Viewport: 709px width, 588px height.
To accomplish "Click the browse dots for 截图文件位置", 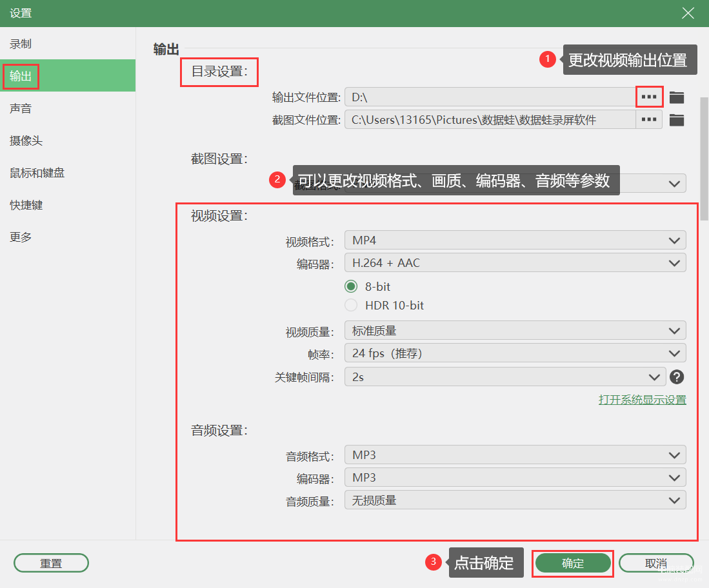I will click(649, 119).
